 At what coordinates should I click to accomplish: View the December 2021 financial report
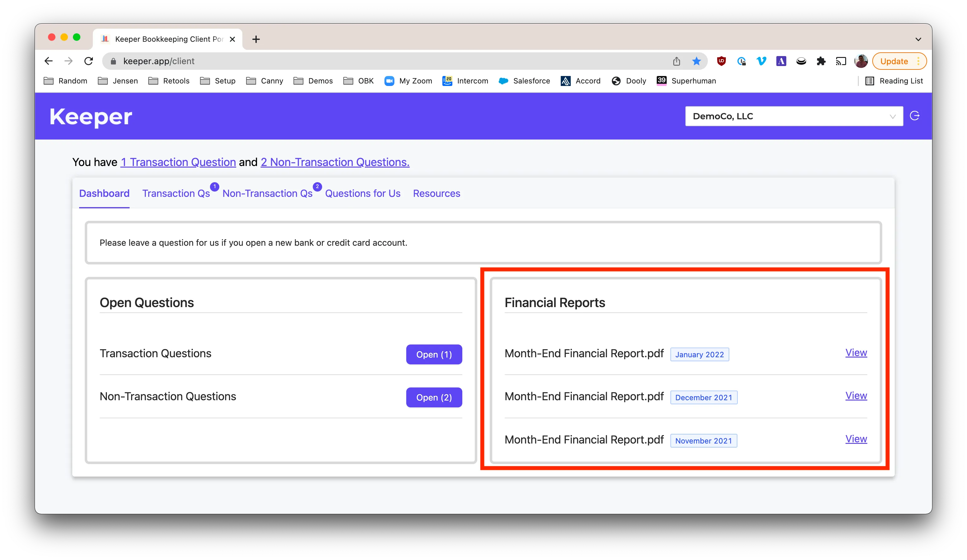pos(856,396)
